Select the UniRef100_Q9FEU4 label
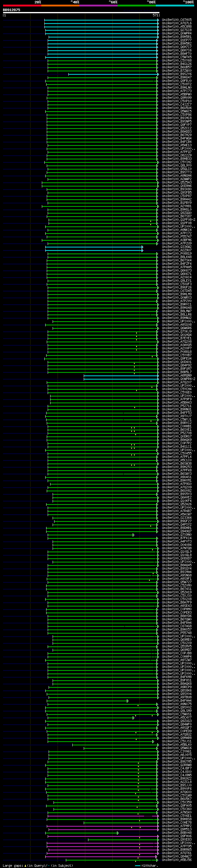Screen dimensions: 197x868 click(x=177, y=359)
